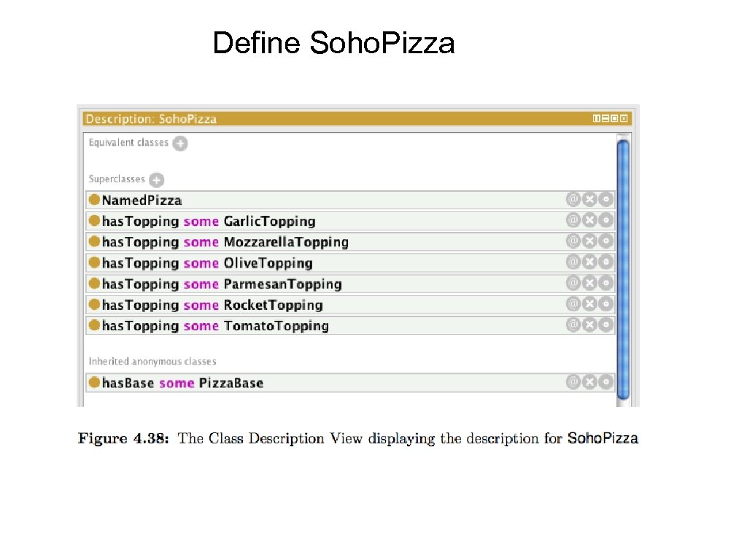Click the annotation icon for MozzarellaTopping restriction
This screenshot has height=560, width=747.
coord(573,241)
